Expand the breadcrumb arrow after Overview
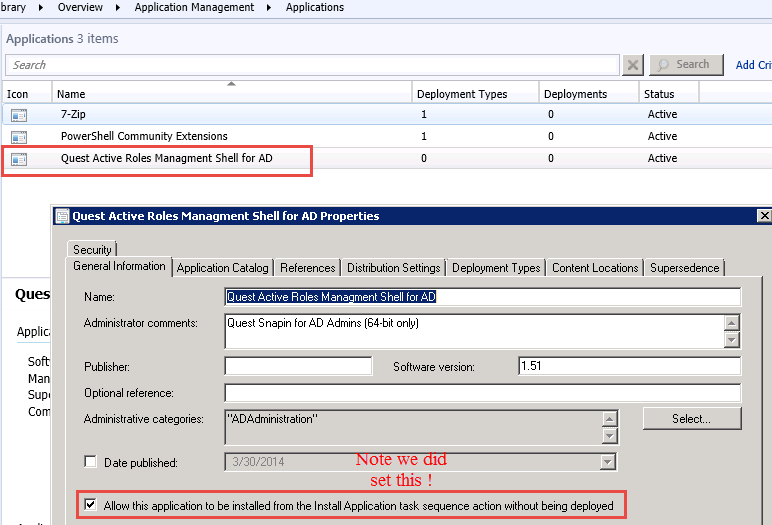 click(x=118, y=7)
